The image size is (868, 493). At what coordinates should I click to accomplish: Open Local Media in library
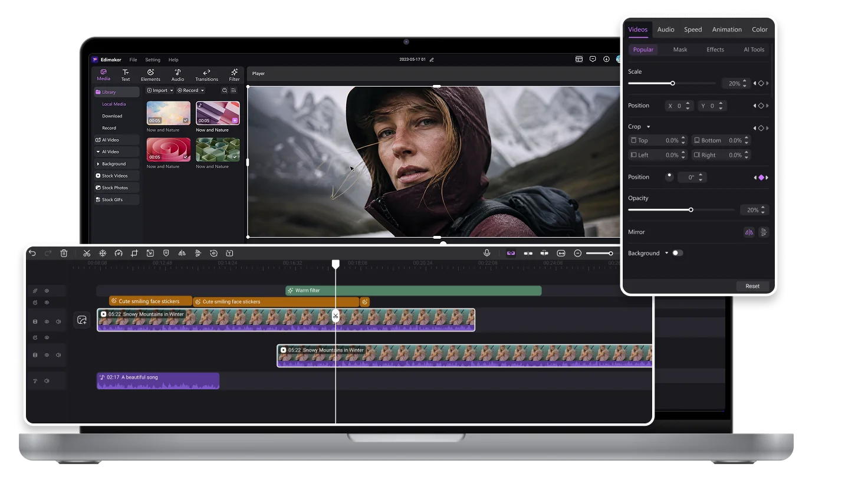114,104
